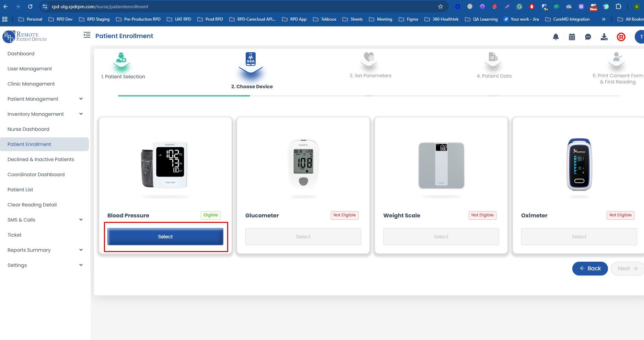Click the Patient Data step icon

(493, 58)
